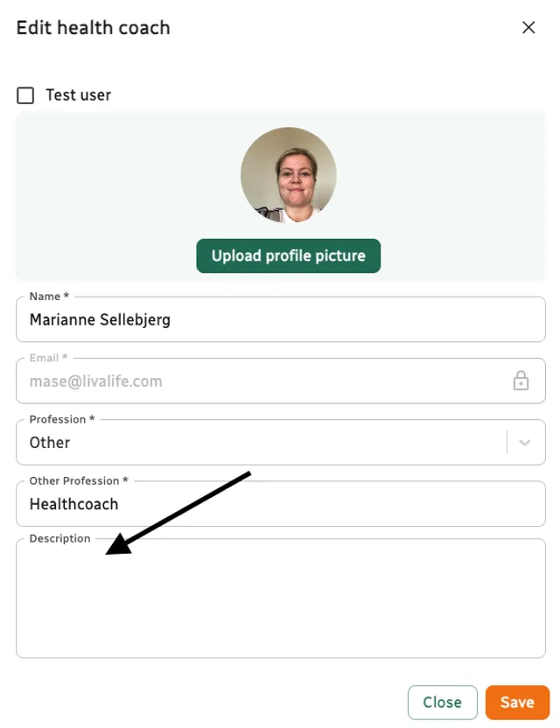The image size is (560, 728).
Task: Click the 'Other Profession *' field label
Action: pos(79,480)
